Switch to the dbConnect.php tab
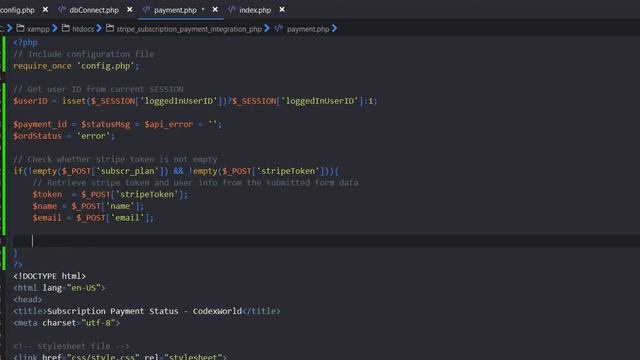Image resolution: width=640 pixels, height=360 pixels. pos(94,10)
